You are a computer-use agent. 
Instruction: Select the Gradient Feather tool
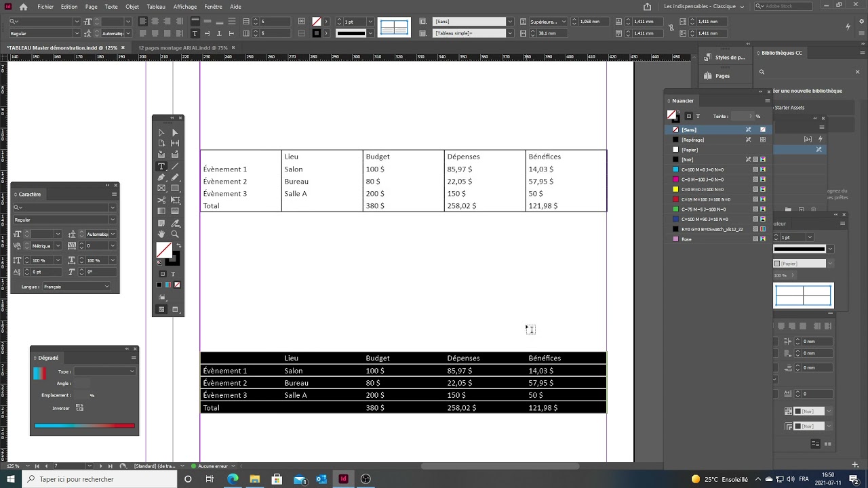coord(175,211)
